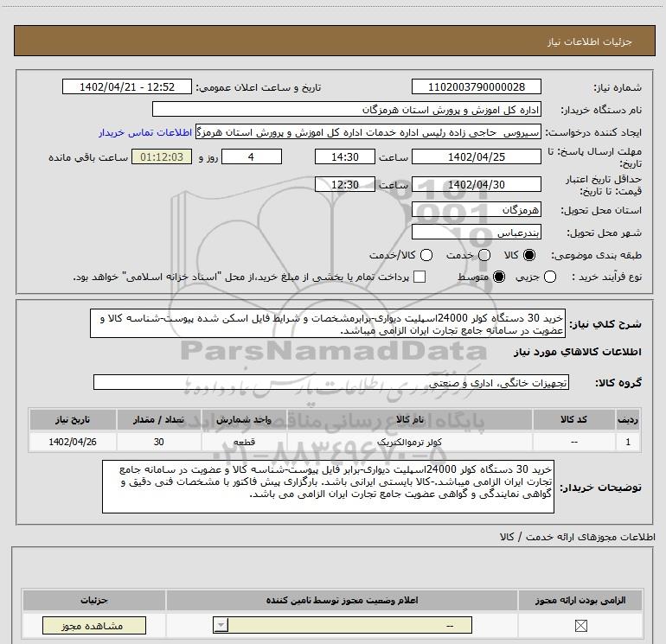
Task: Click the جزئیات اطلاعات نیاز page title
Action: [590, 41]
